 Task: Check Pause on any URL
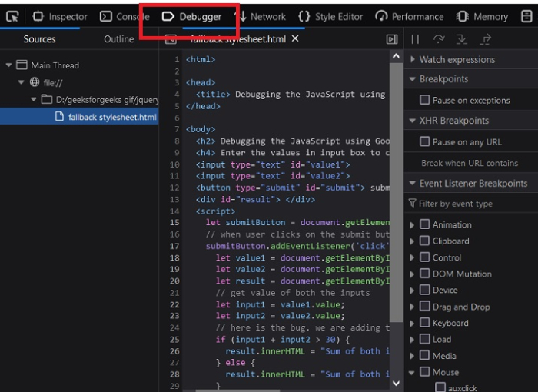424,141
